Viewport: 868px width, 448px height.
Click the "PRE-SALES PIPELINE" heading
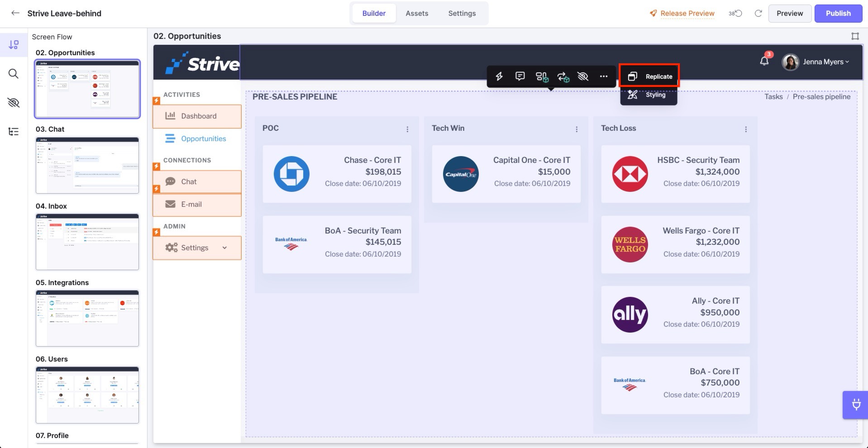(x=295, y=96)
